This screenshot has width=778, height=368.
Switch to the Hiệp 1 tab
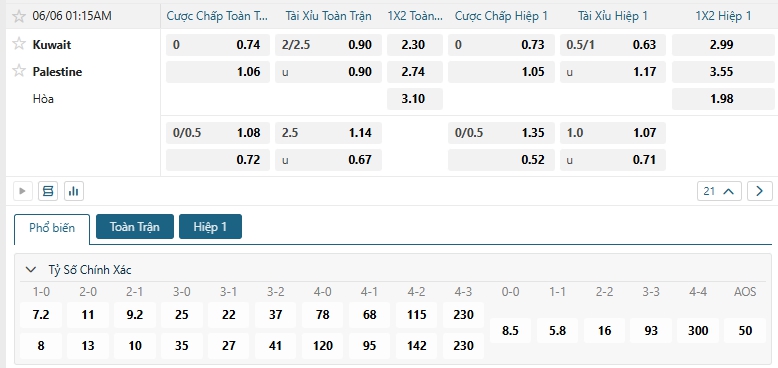click(210, 227)
